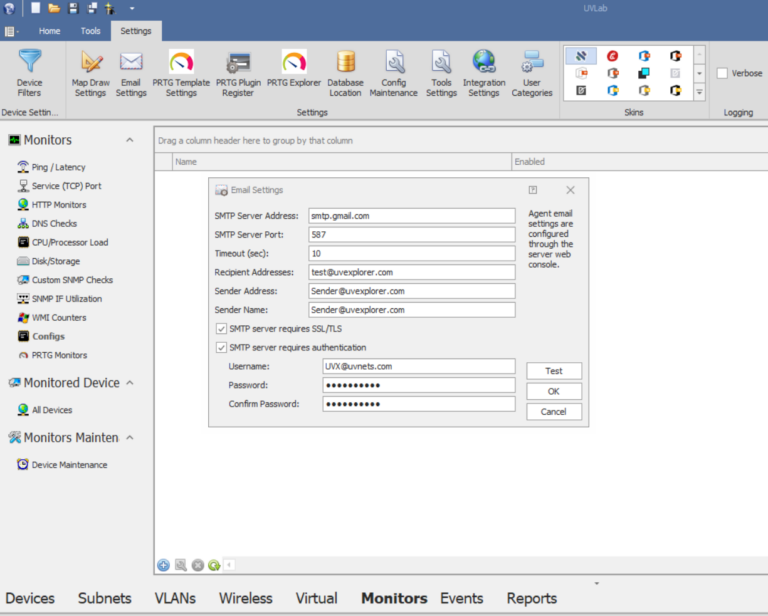The image size is (768, 616).
Task: Open the VLANs navigation tab
Action: (175, 598)
